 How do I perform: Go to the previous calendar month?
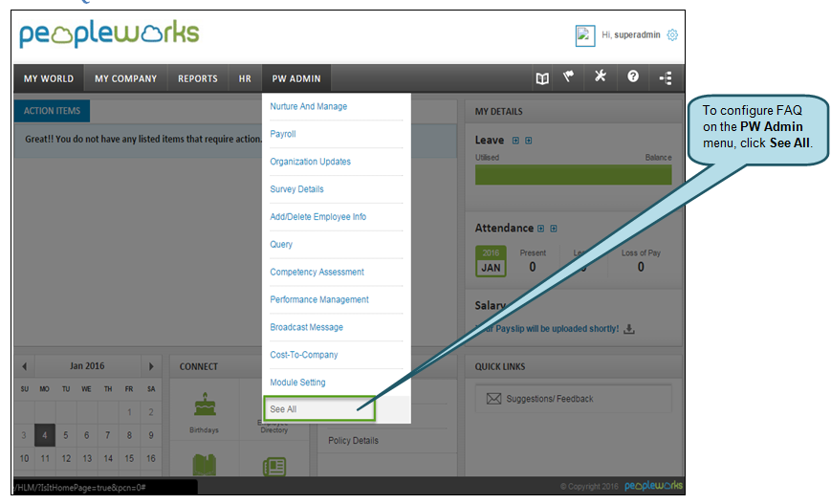(x=24, y=366)
